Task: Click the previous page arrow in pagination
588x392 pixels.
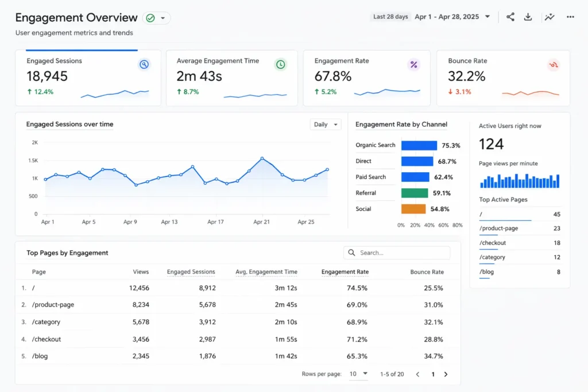Action: tap(417, 374)
